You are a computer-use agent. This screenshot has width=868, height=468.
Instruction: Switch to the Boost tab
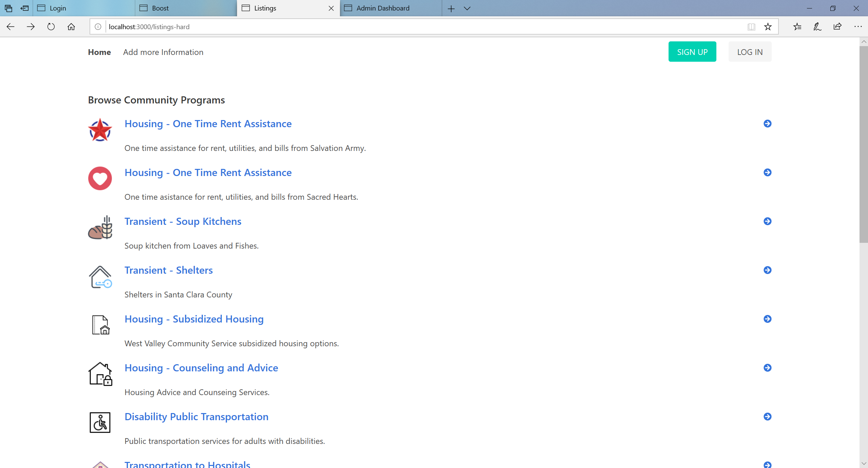[160, 8]
